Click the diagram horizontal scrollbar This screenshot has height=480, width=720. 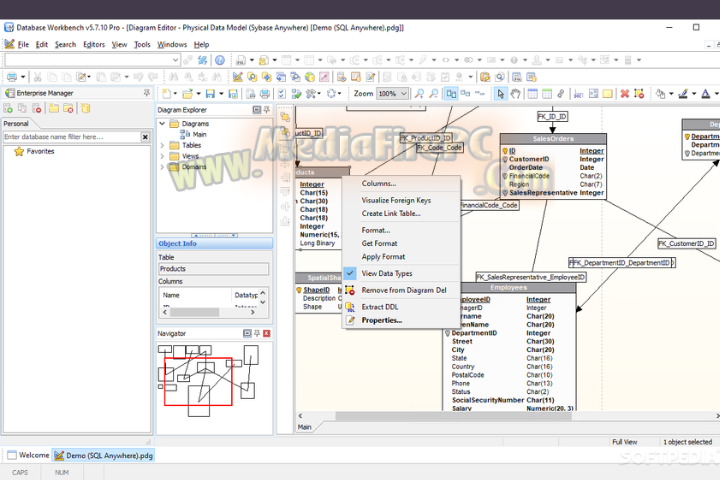click(453, 416)
